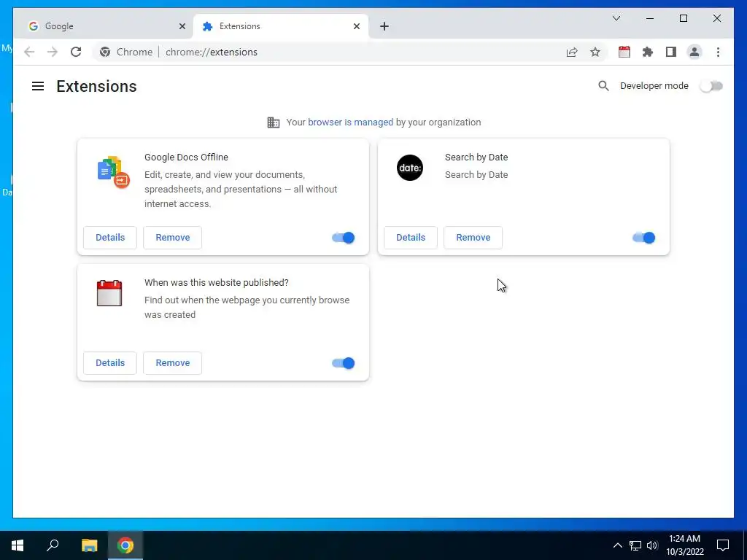This screenshot has height=560, width=747.
Task: Show hidden system tray icons
Action: coord(617,545)
